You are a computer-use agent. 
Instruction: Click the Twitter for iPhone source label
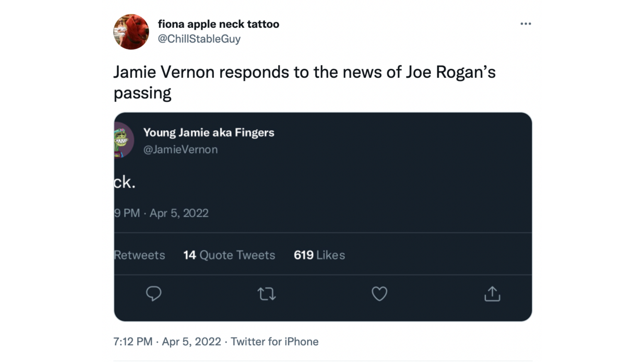pyautogui.click(x=275, y=342)
